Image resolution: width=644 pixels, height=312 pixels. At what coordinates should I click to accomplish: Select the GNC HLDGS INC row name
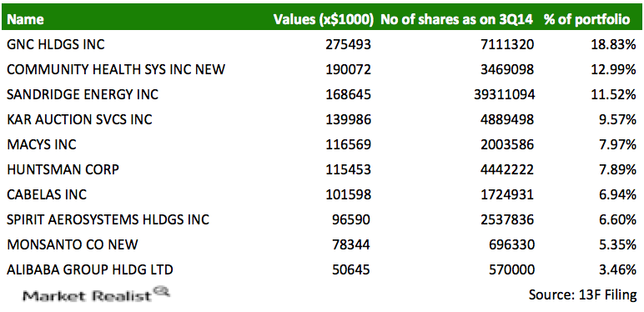point(56,44)
